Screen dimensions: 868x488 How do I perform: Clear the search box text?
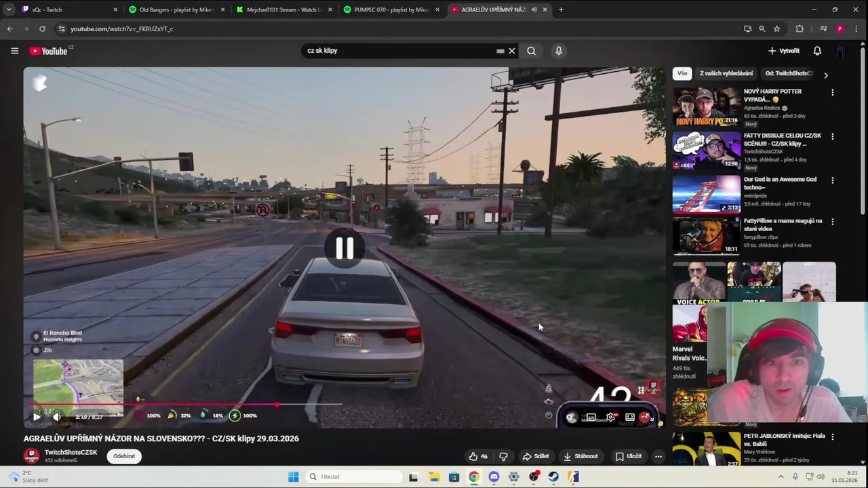[x=512, y=51]
